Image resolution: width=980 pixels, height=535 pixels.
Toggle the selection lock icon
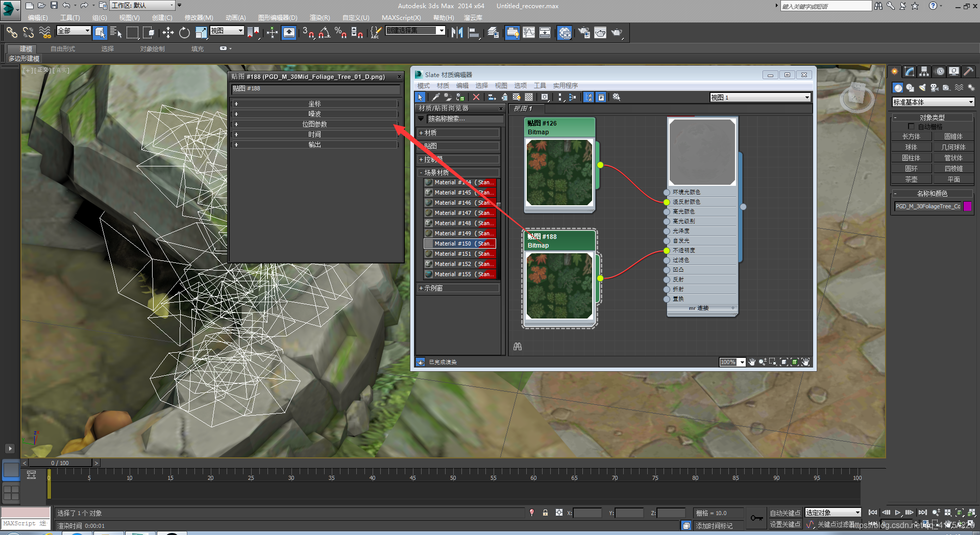click(x=545, y=513)
